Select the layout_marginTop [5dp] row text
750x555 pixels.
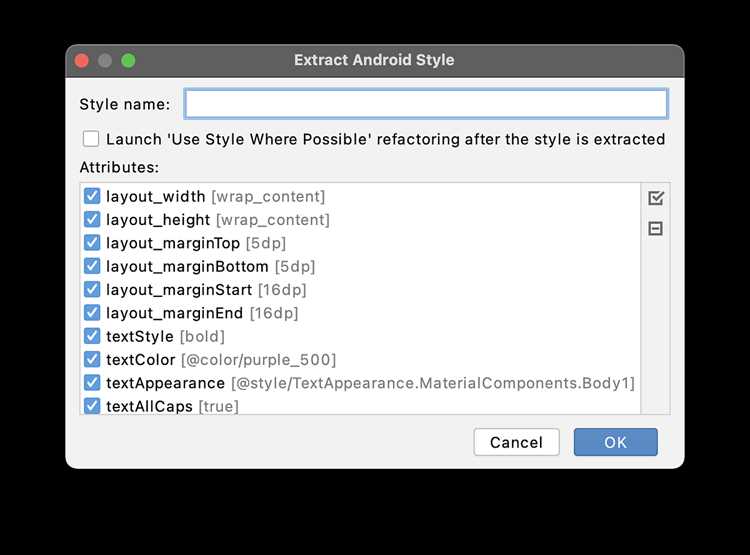point(196,243)
